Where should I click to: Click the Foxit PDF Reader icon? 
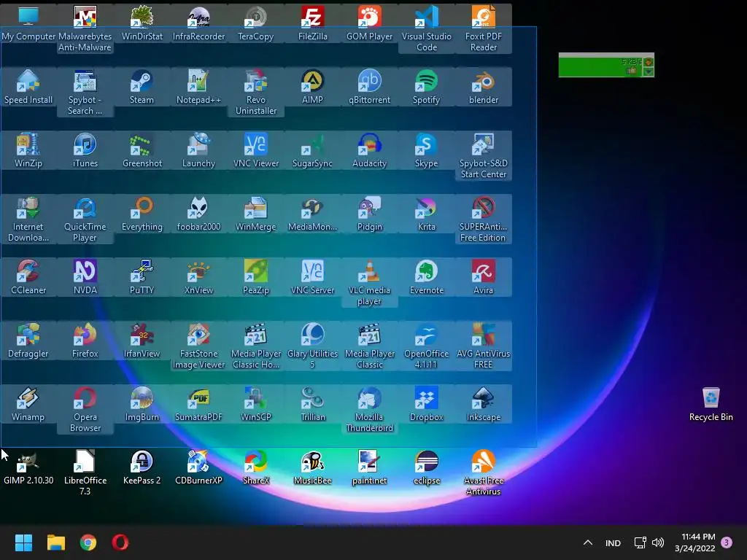484,28
